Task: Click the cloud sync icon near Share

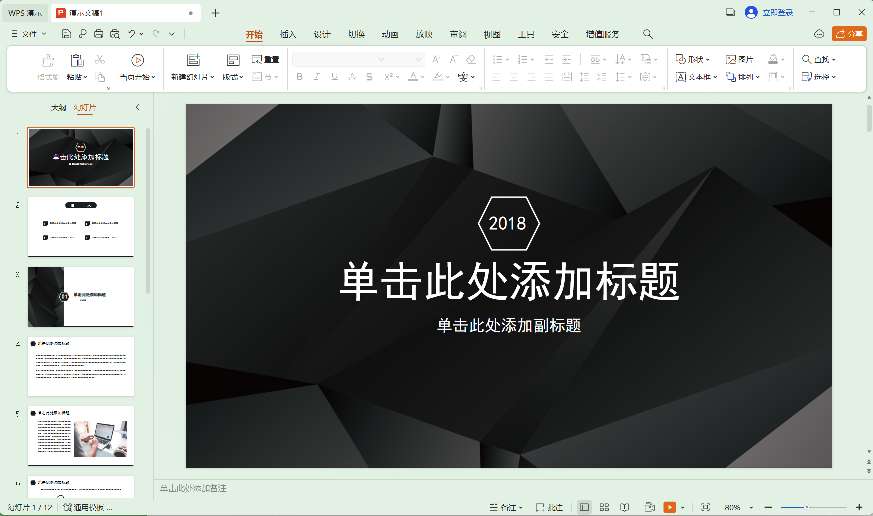Action: tap(819, 34)
